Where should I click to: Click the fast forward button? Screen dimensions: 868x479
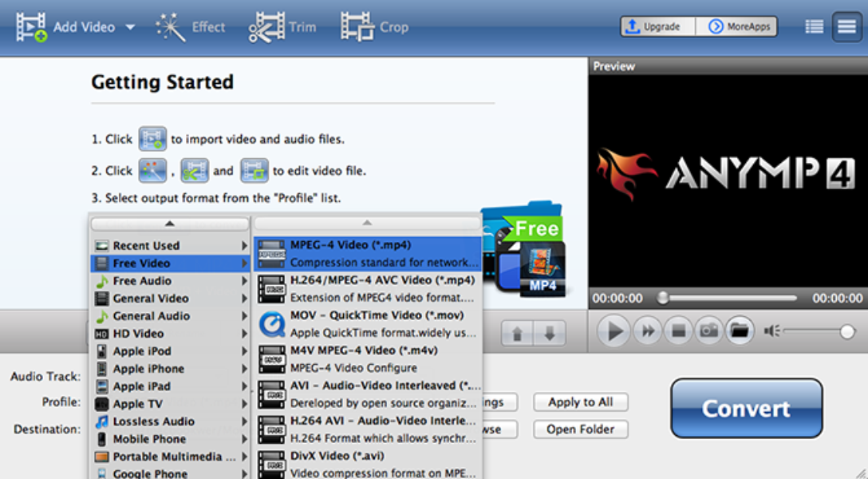[x=647, y=331]
